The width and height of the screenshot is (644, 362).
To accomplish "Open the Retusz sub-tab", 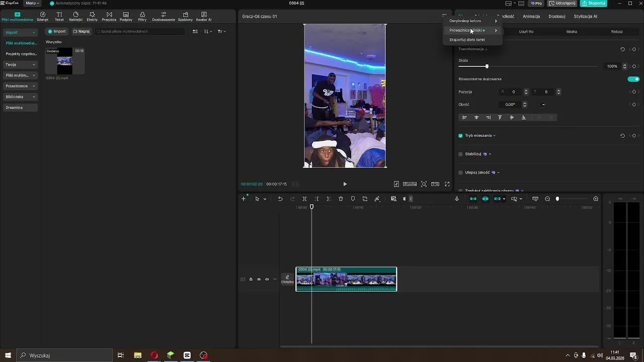I will click(617, 32).
